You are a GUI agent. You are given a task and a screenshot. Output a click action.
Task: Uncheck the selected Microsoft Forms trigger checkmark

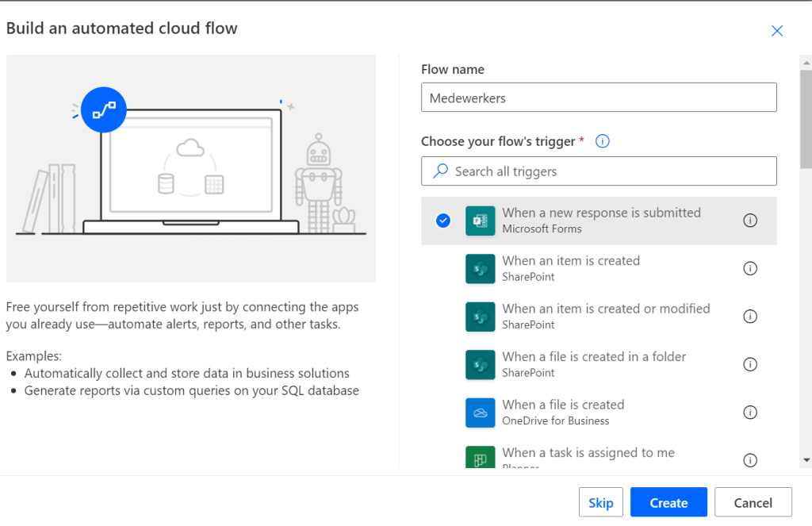(443, 221)
